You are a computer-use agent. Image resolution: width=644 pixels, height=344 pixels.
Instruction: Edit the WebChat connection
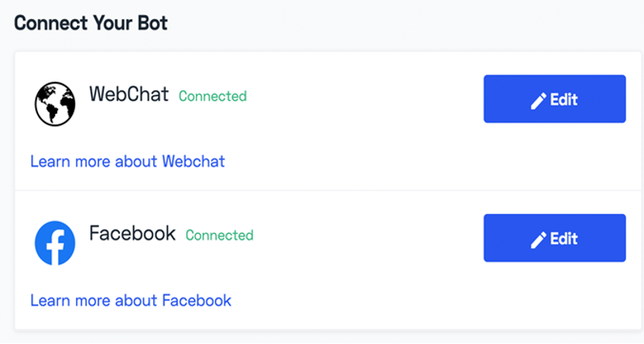tap(554, 99)
